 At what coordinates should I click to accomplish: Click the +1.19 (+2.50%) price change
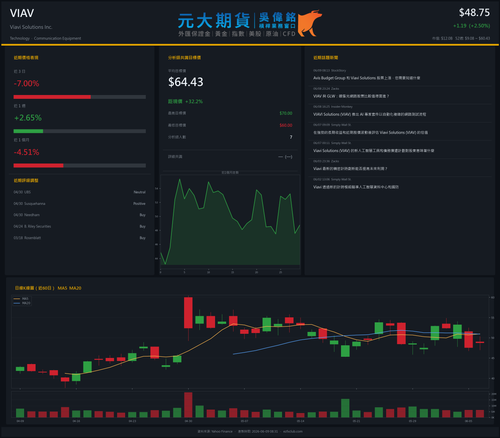pyautogui.click(x=471, y=26)
